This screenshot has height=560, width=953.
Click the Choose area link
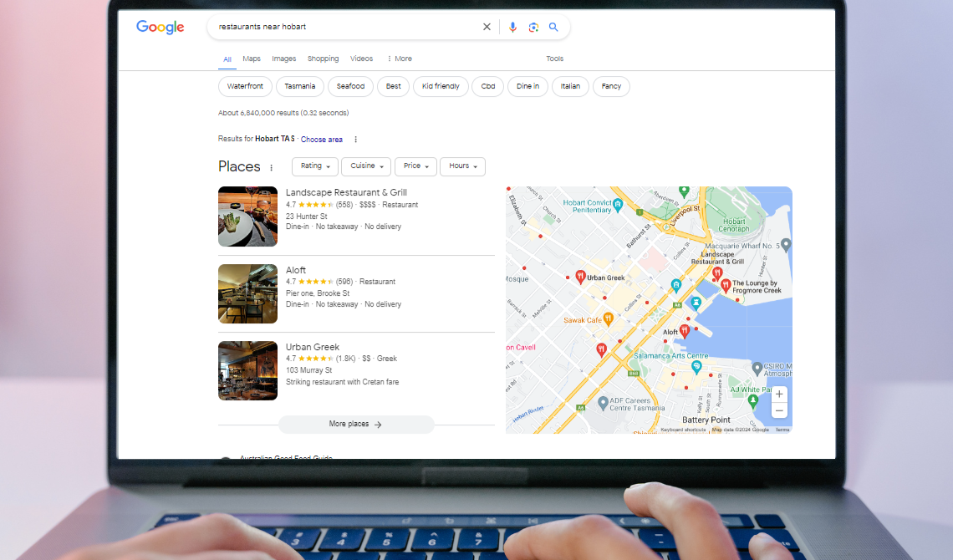point(322,140)
